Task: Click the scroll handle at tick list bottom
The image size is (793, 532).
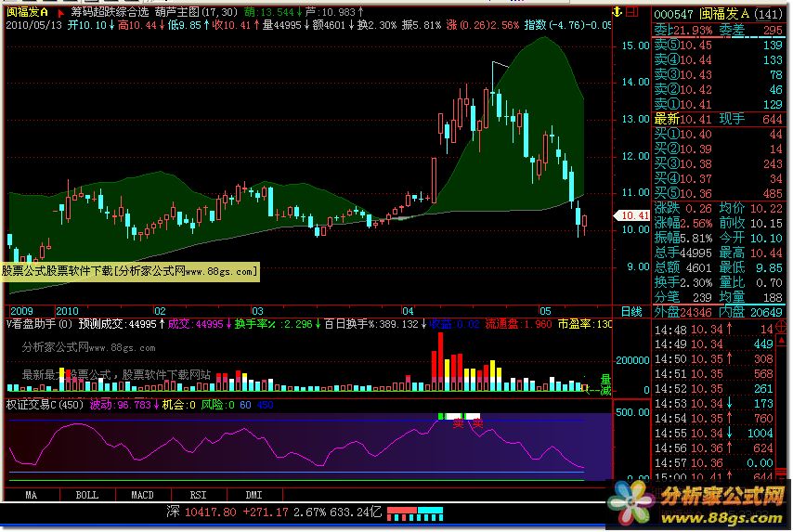Action: pyautogui.click(x=781, y=473)
